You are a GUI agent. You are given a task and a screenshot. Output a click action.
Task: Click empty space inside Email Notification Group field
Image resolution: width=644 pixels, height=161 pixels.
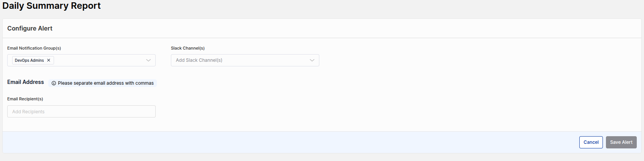(x=99, y=60)
